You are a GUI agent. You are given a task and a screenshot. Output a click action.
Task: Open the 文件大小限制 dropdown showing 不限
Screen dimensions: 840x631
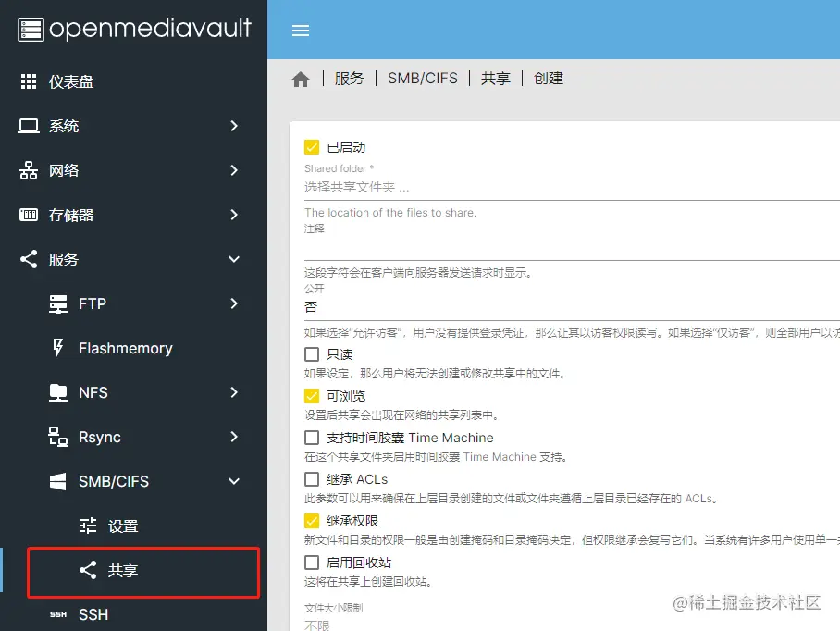tap(572, 625)
